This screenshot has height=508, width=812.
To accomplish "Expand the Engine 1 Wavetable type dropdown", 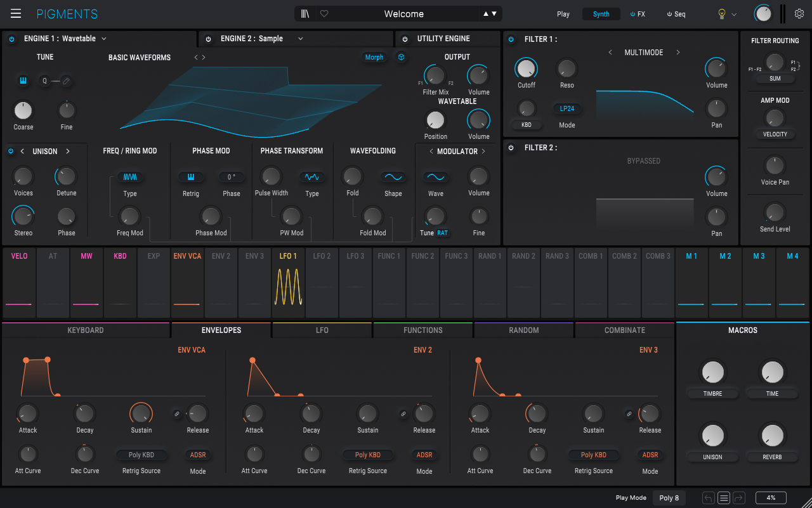I will (x=104, y=39).
